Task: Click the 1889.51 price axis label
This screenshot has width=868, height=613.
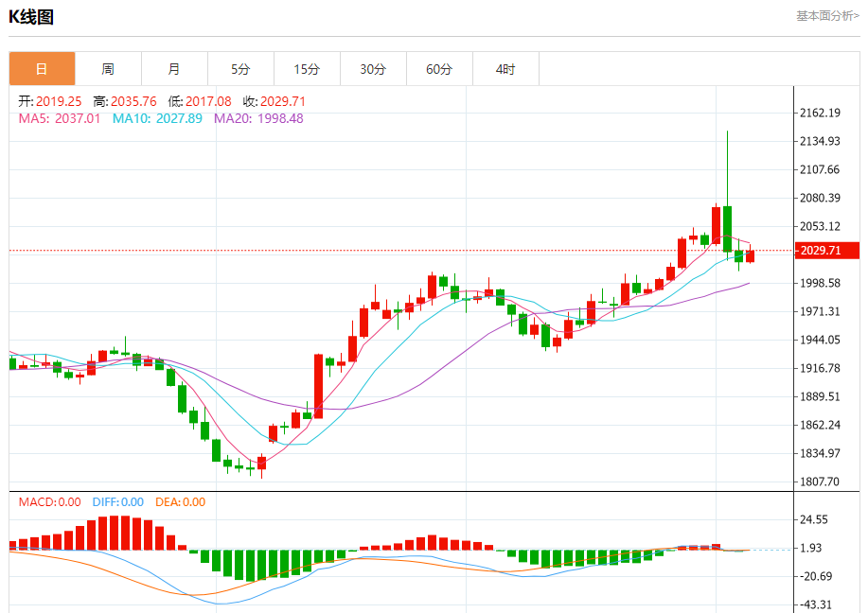Action: 820,396
